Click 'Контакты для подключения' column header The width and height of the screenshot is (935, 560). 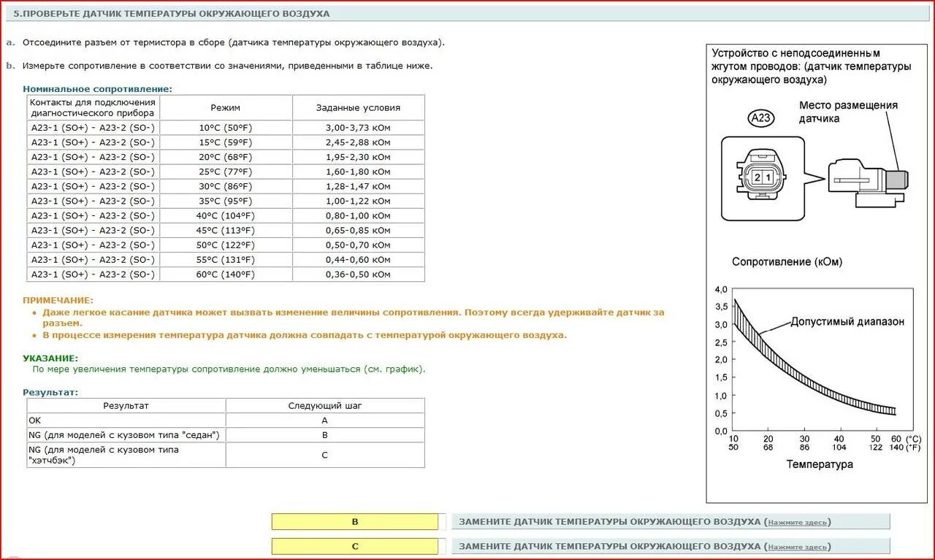point(93,107)
